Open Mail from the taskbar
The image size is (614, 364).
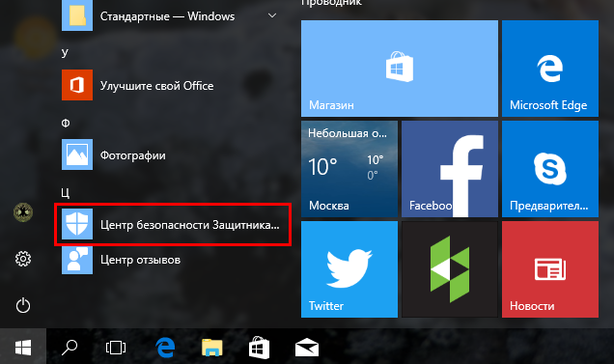307,348
